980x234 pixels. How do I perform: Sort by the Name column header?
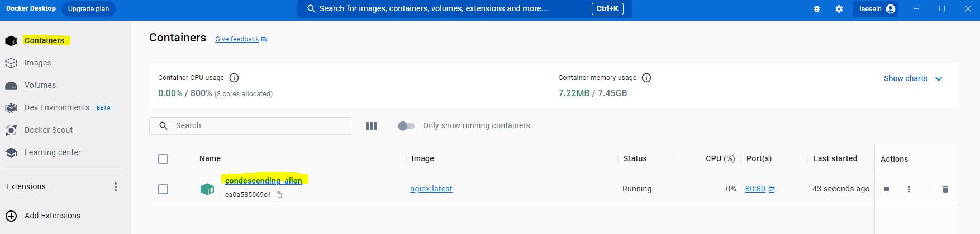point(210,158)
